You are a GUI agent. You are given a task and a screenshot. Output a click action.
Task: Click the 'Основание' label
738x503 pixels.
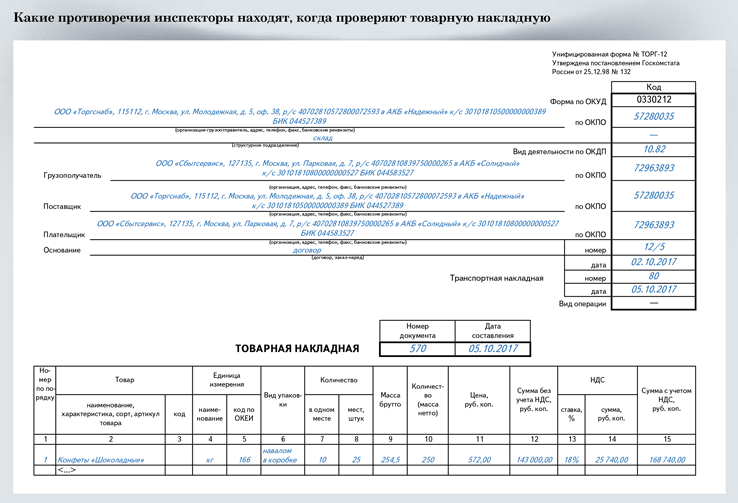point(62,250)
